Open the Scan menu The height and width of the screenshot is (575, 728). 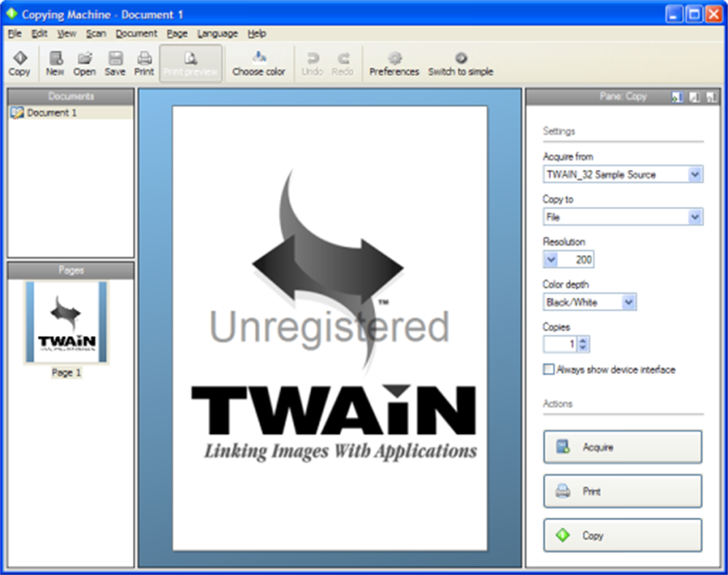coord(96,34)
